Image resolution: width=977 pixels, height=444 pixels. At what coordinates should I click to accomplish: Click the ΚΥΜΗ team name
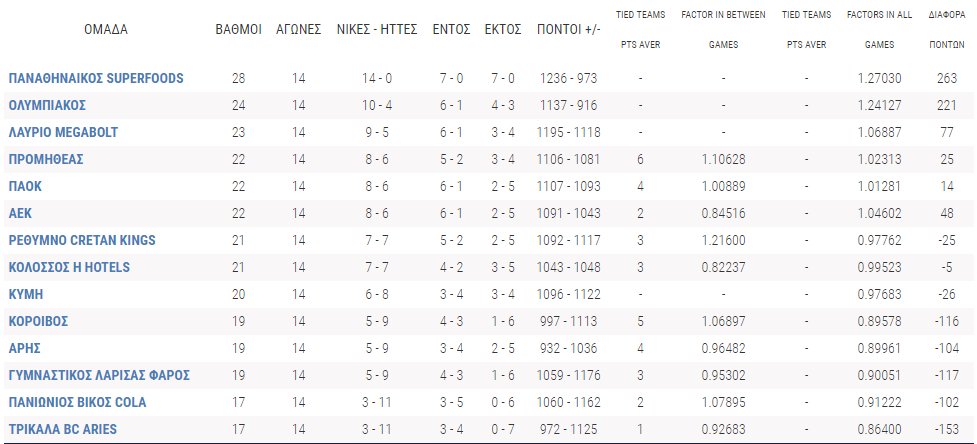click(x=26, y=294)
